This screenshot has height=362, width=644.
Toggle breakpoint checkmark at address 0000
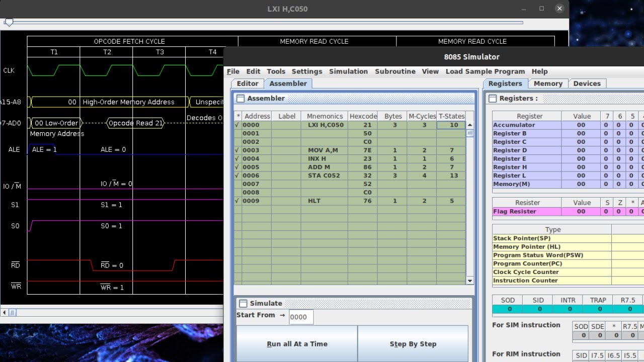pos(238,125)
